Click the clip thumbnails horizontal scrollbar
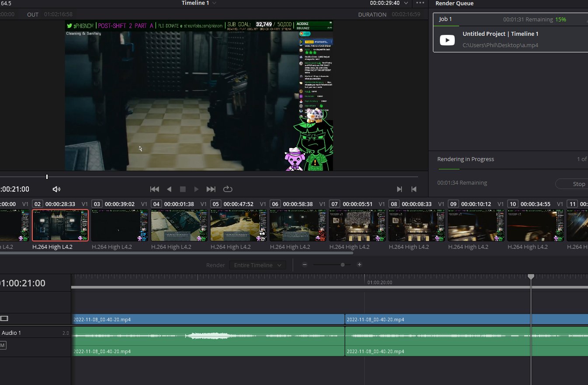 pos(176,253)
